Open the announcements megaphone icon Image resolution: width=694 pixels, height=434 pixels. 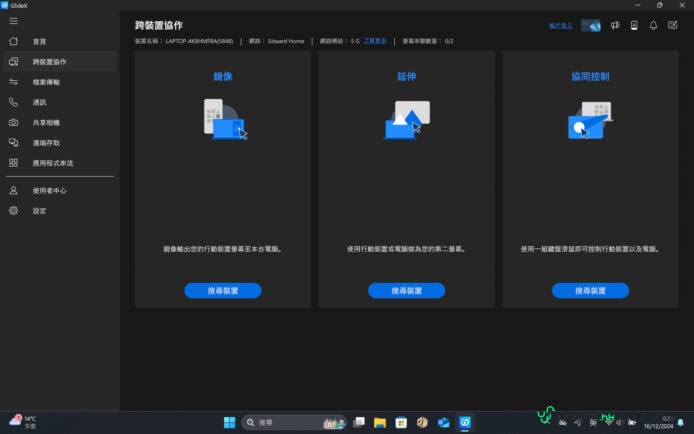(x=615, y=25)
